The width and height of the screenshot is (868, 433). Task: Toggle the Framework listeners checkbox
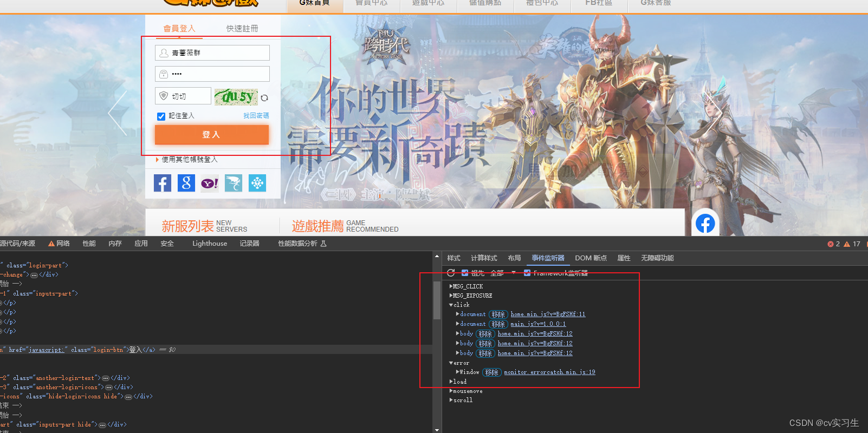tap(527, 273)
